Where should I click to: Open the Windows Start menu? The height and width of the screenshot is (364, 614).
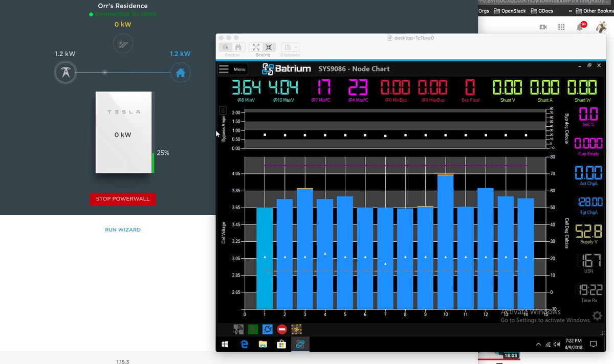pyautogui.click(x=225, y=345)
